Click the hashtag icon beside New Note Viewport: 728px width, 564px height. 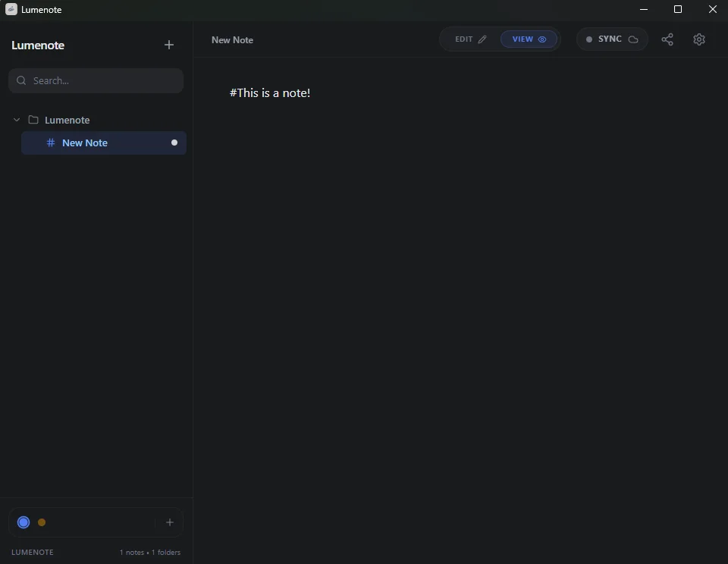(50, 143)
